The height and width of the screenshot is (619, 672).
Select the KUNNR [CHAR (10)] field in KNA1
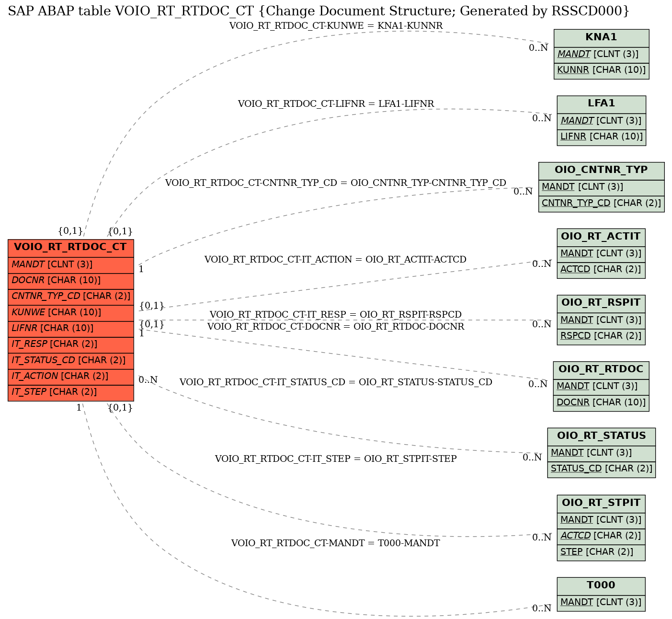(x=601, y=70)
